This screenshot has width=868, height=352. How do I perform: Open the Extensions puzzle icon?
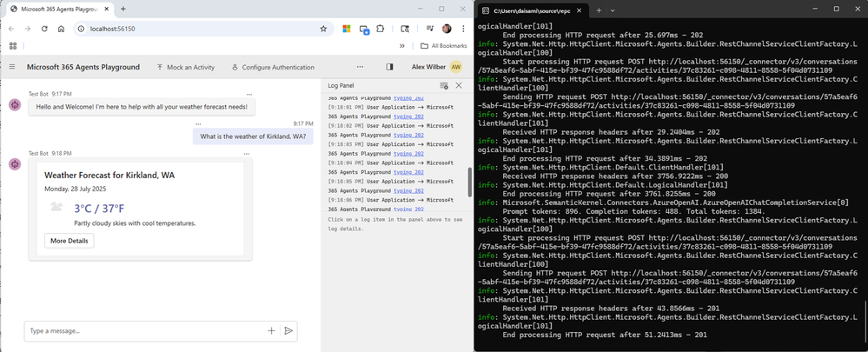381,29
